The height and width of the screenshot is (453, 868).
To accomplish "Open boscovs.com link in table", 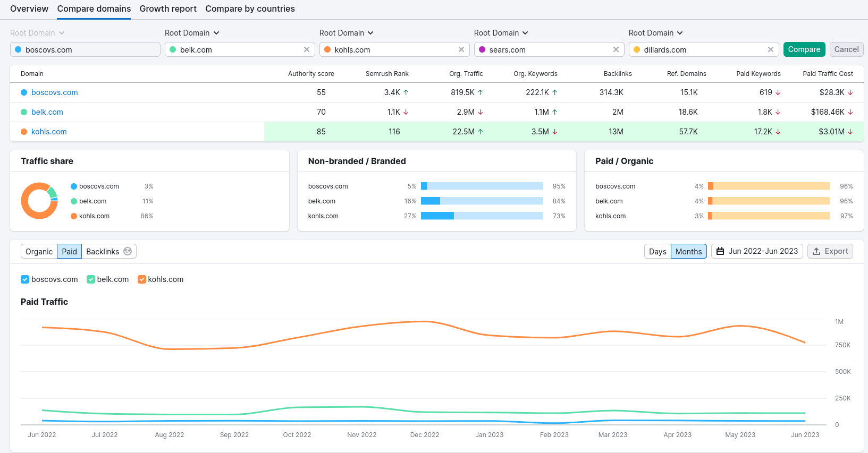I will click(x=54, y=92).
